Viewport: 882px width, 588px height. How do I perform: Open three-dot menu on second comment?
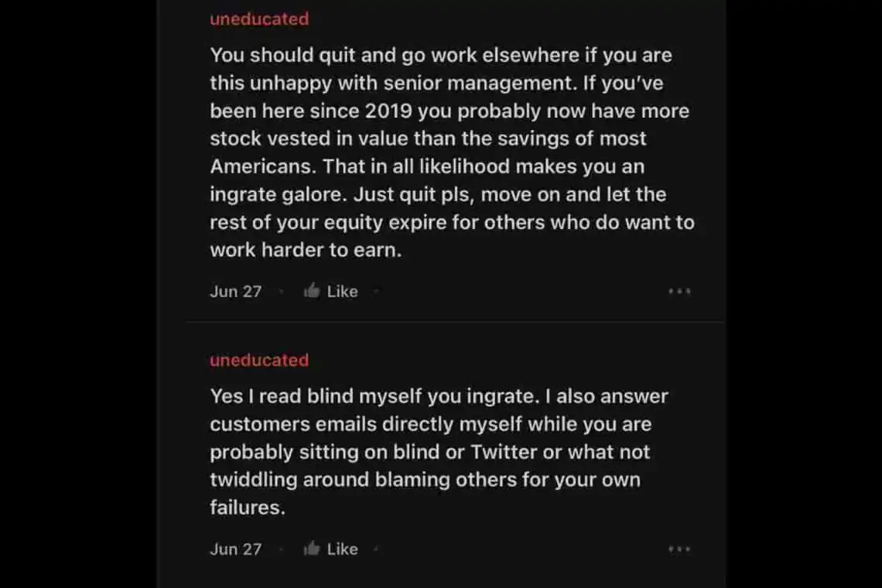click(679, 549)
